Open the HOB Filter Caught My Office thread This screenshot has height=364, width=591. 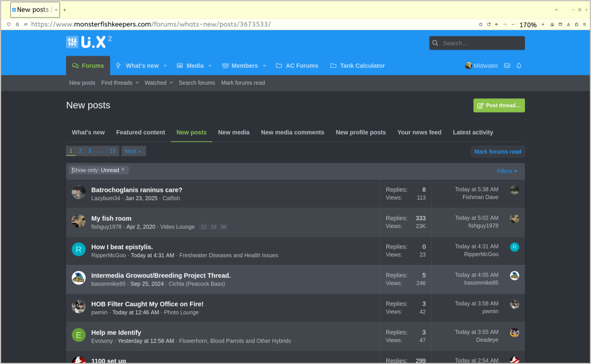(x=147, y=304)
